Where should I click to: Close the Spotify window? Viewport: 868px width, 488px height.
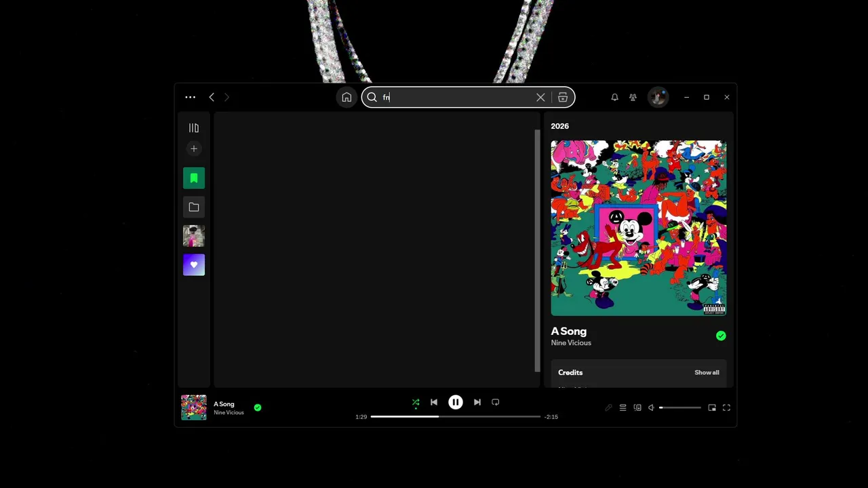[x=726, y=97]
